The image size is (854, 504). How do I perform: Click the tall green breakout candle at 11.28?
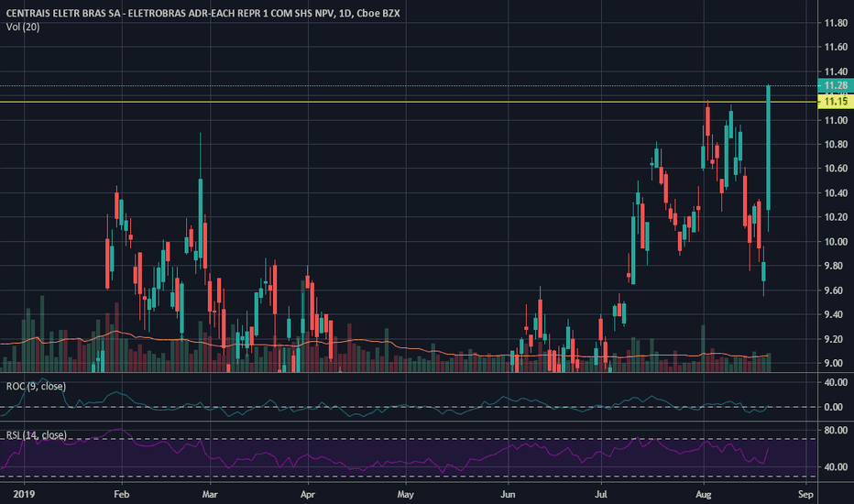[769, 148]
